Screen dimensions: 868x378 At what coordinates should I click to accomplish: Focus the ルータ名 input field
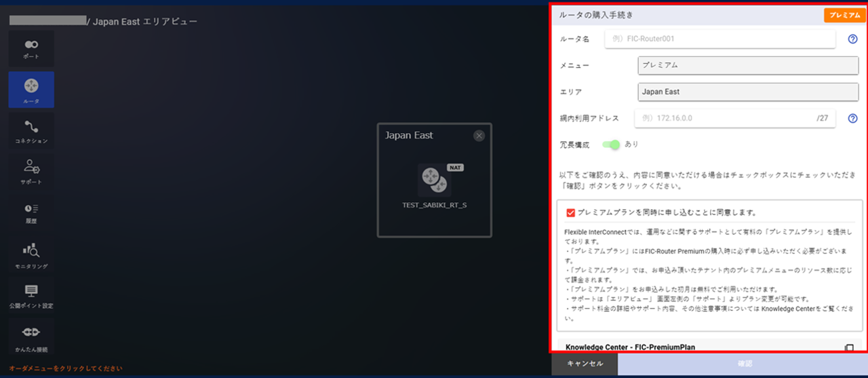click(719, 39)
